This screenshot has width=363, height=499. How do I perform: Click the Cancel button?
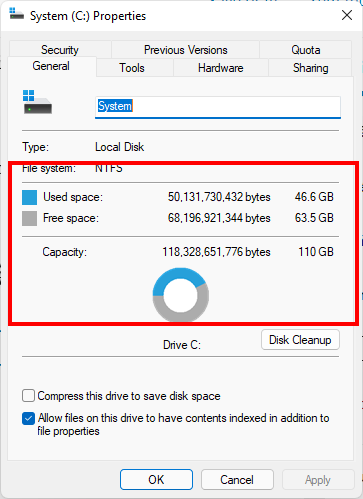point(237,480)
